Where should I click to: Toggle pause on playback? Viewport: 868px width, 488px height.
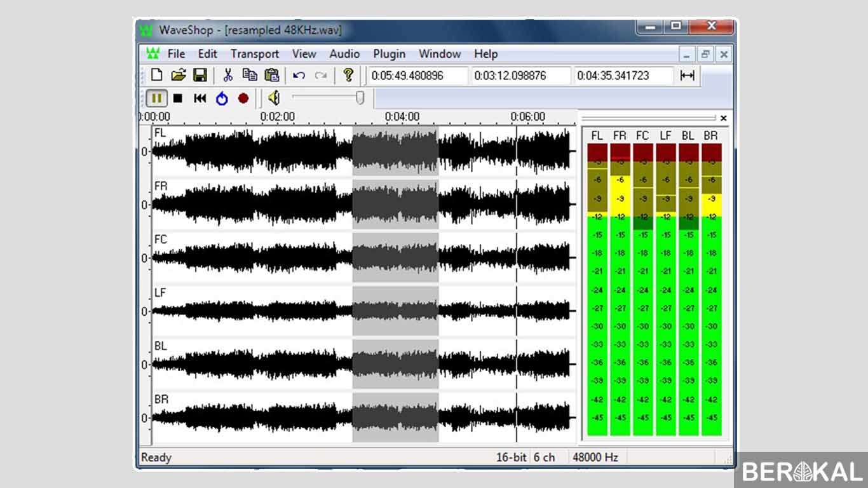pyautogui.click(x=156, y=98)
